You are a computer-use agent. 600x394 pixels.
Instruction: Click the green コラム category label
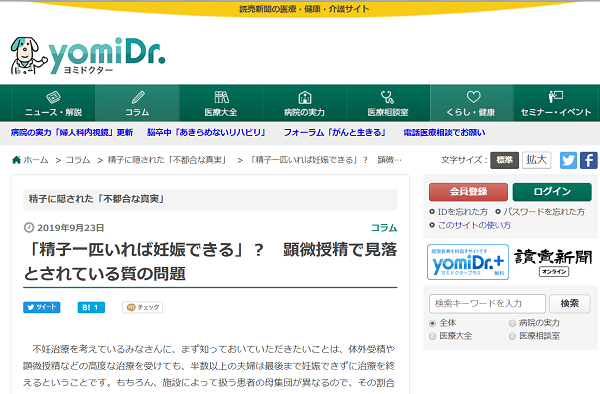[x=384, y=228]
